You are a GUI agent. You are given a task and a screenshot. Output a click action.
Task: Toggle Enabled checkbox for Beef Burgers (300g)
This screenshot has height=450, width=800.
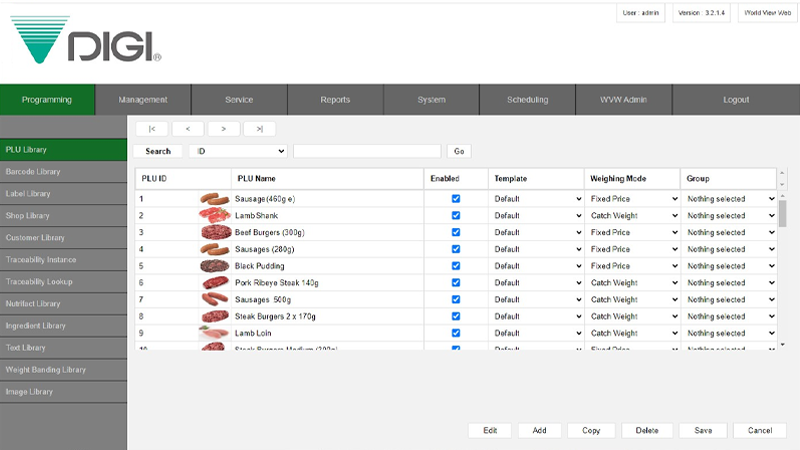tap(456, 232)
